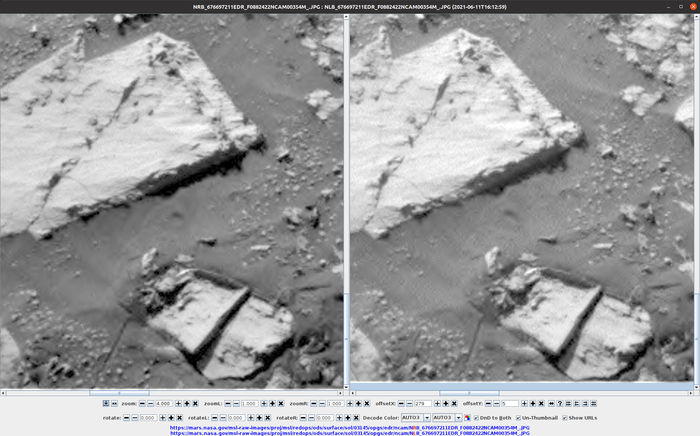
Task: Click the bold minus button beside rotate
Action: [126, 418]
